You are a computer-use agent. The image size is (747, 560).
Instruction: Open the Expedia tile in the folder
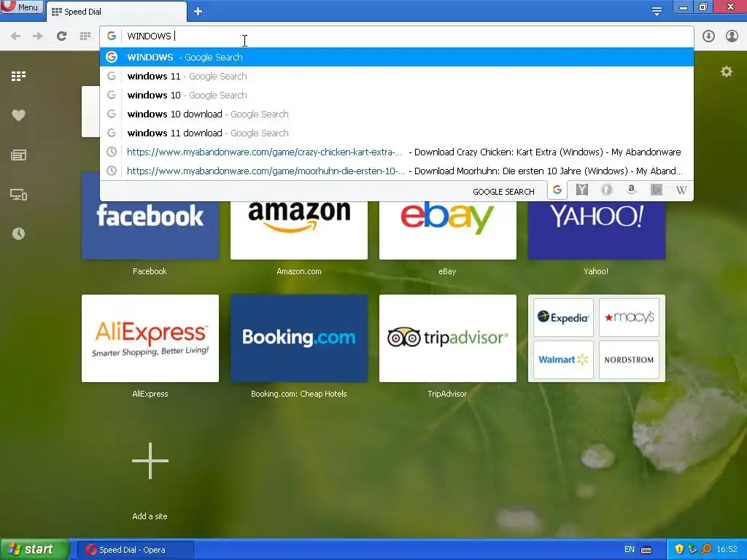click(x=563, y=317)
